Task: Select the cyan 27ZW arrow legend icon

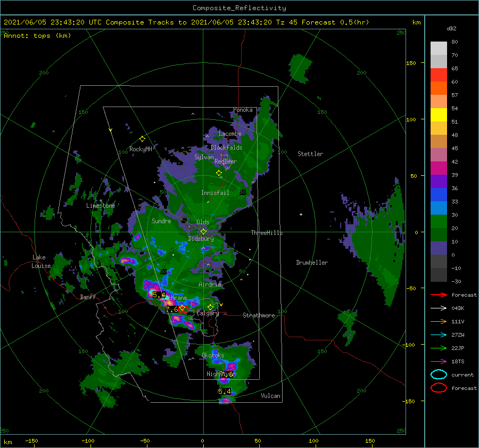Action: click(x=439, y=335)
